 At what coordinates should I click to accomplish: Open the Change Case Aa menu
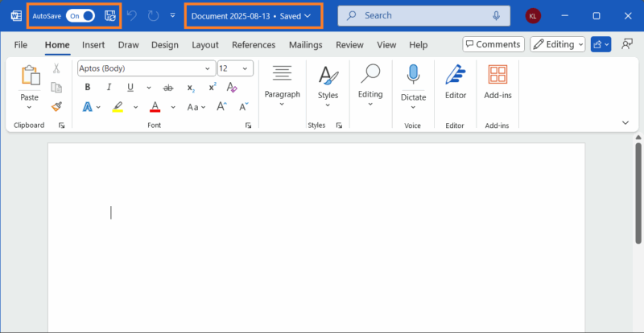tap(196, 107)
